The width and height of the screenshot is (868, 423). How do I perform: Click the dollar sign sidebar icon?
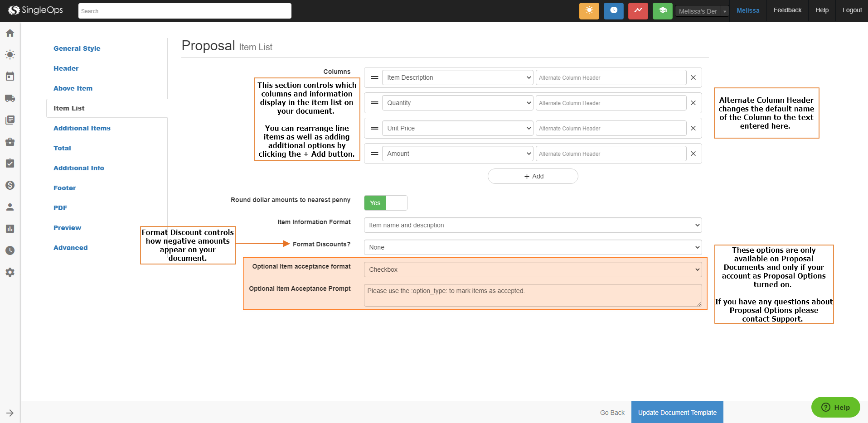click(10, 185)
